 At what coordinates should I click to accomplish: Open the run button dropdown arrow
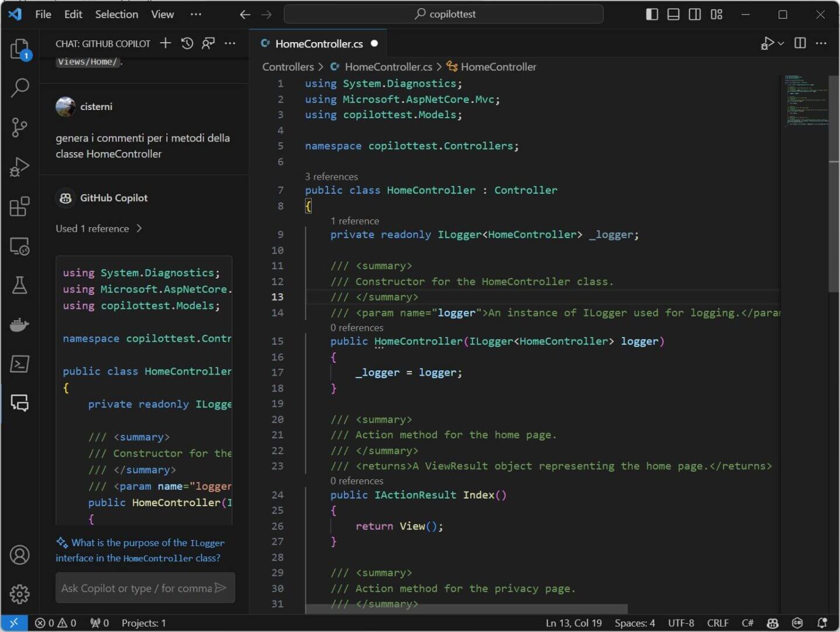coord(779,43)
